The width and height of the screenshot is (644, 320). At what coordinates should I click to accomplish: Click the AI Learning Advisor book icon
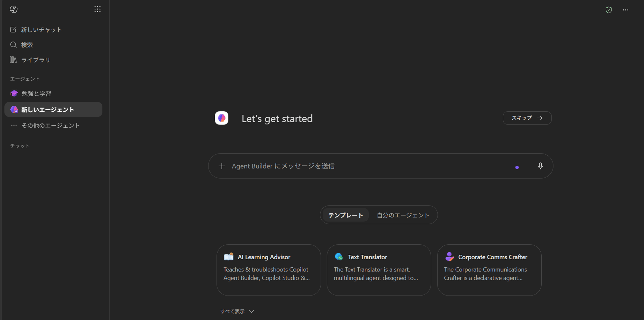[229, 257]
